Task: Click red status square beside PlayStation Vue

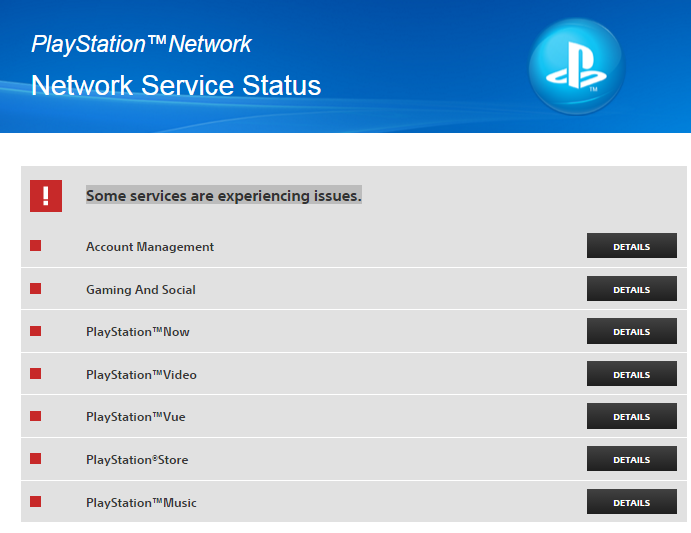Action: (x=36, y=416)
